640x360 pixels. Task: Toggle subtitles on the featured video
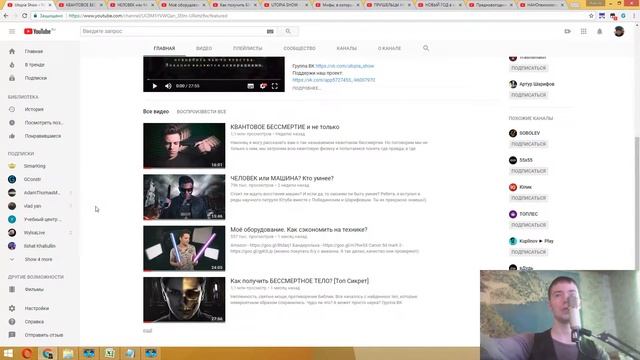pos(251,86)
